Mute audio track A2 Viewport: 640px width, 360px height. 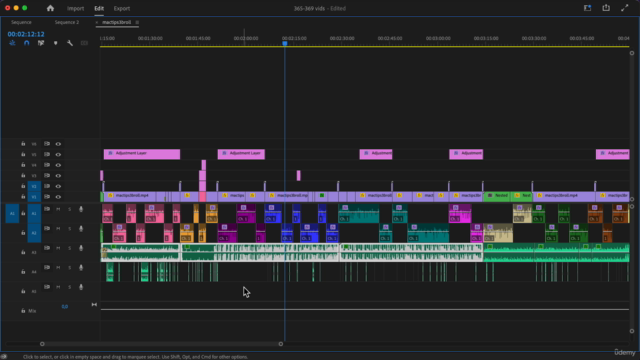58,229
